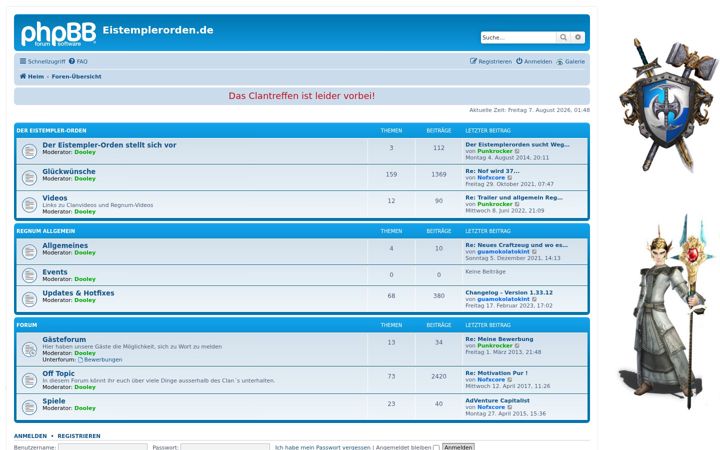Click forum icon beside Der Eistempler-Orden stellt sich vor
This screenshot has width=720, height=450.
tap(29, 151)
